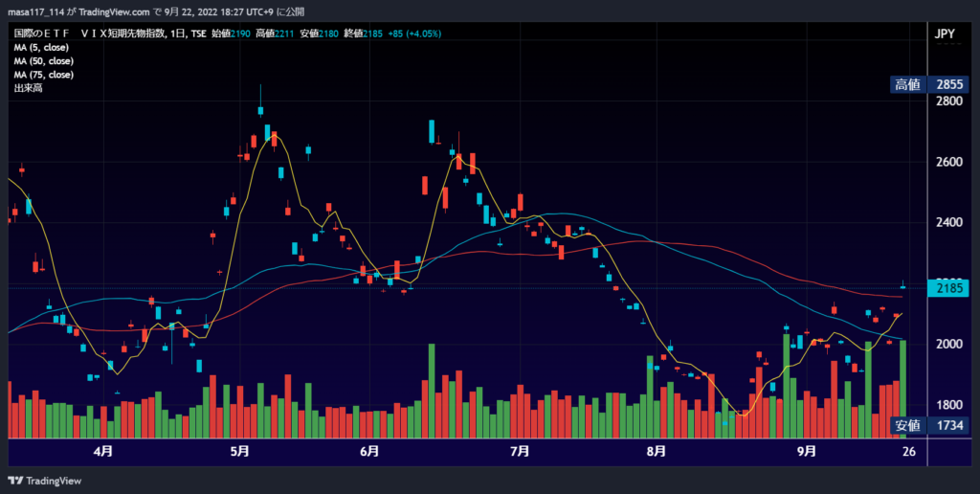The image size is (980, 494).
Task: Click the TradingView logo at bottom left
Action: coord(44,481)
